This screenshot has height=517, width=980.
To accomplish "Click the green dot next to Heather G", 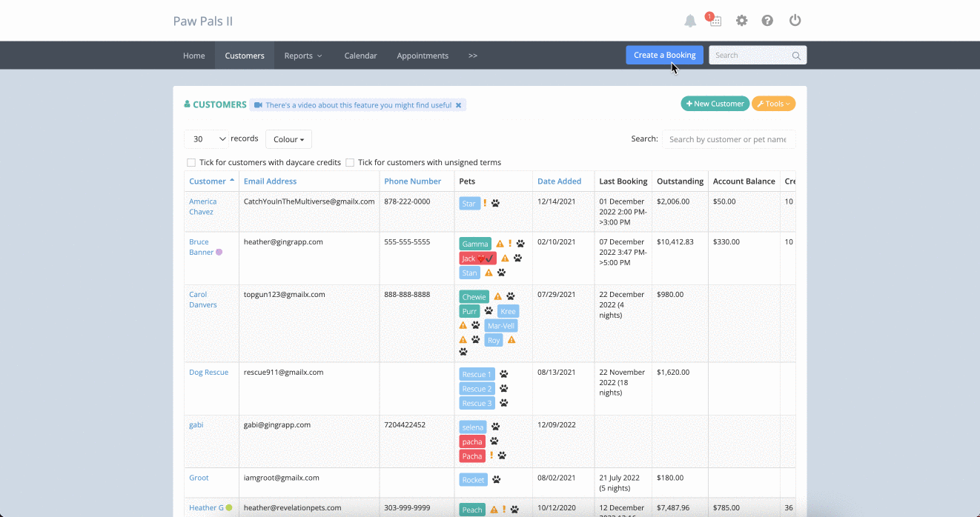I will [x=229, y=508].
